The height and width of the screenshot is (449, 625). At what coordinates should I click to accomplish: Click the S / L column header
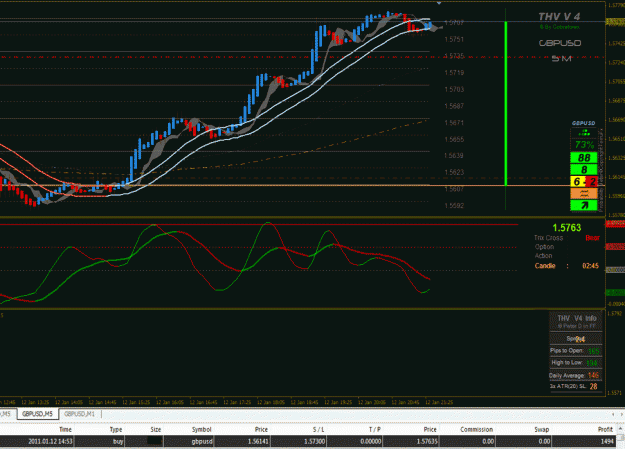(318, 429)
